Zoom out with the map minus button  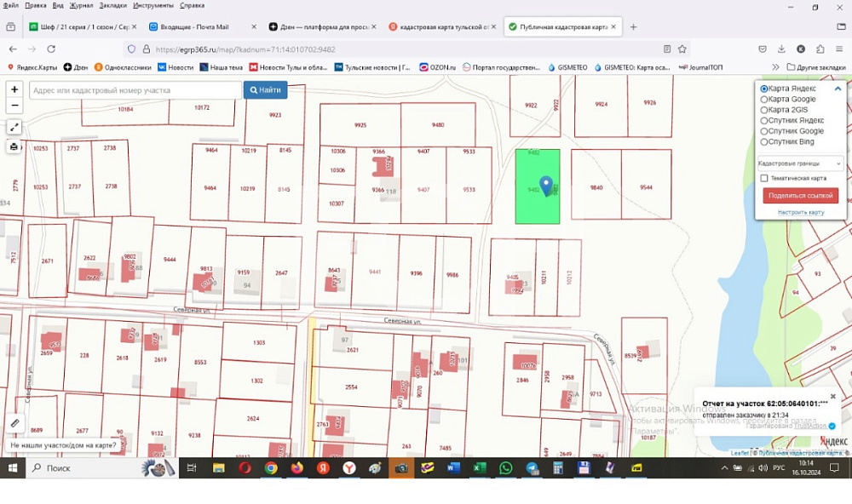(14, 106)
